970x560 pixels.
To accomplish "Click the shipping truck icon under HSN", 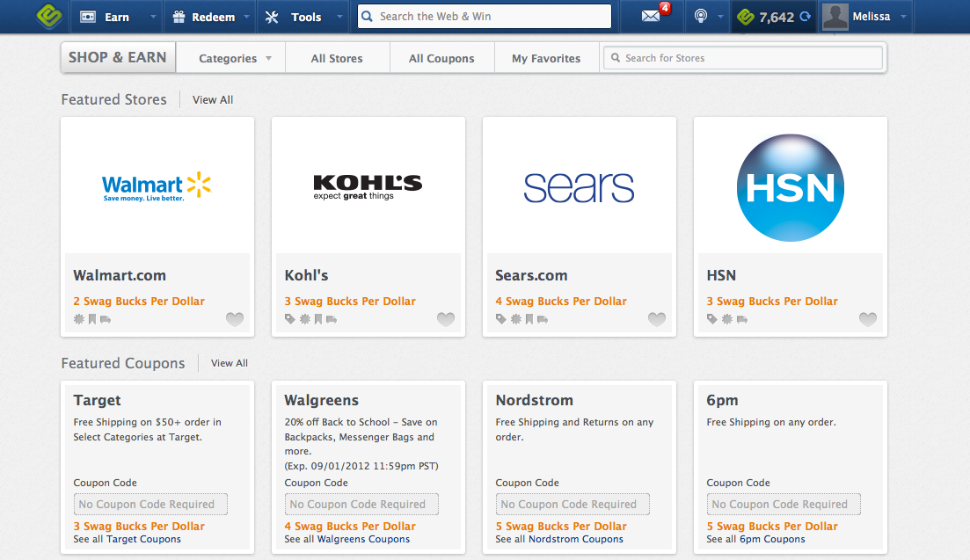I will [x=741, y=319].
